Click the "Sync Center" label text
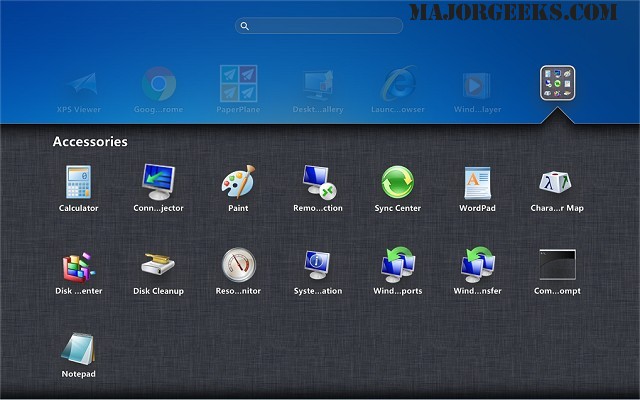The image size is (640, 400). 398,208
